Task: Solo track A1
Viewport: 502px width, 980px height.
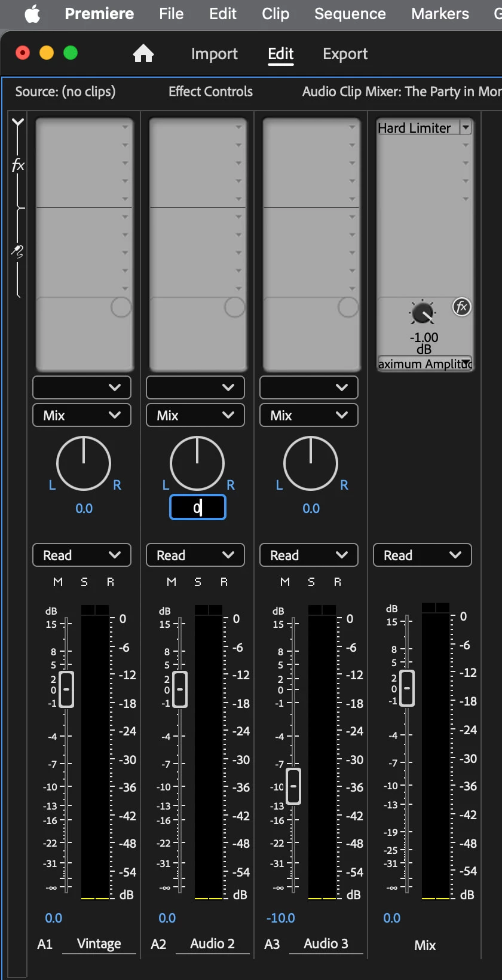Action: point(84,582)
